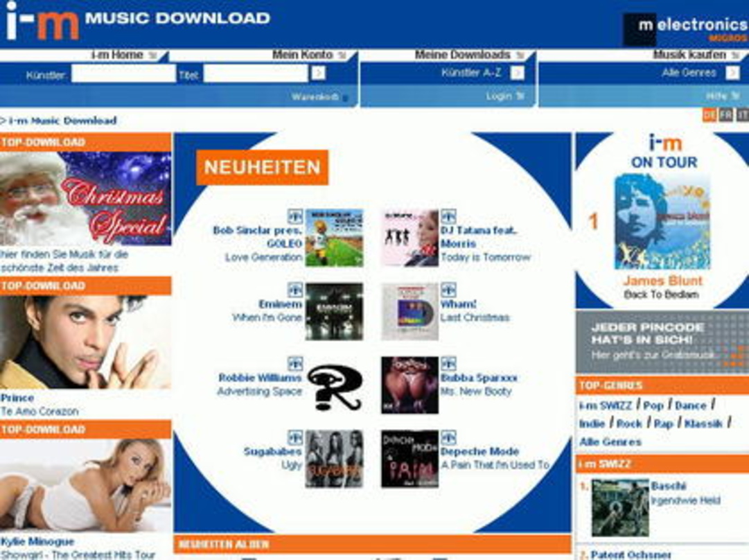Screen dimensions: 749x560
Task: Open the Jeder Pincode Gratismusik banner
Action: tap(662, 342)
